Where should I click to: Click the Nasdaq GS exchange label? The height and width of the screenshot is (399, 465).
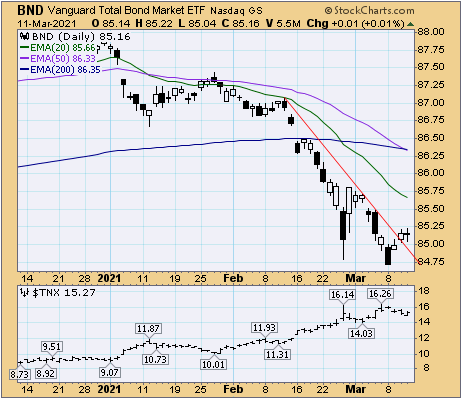[236, 11]
